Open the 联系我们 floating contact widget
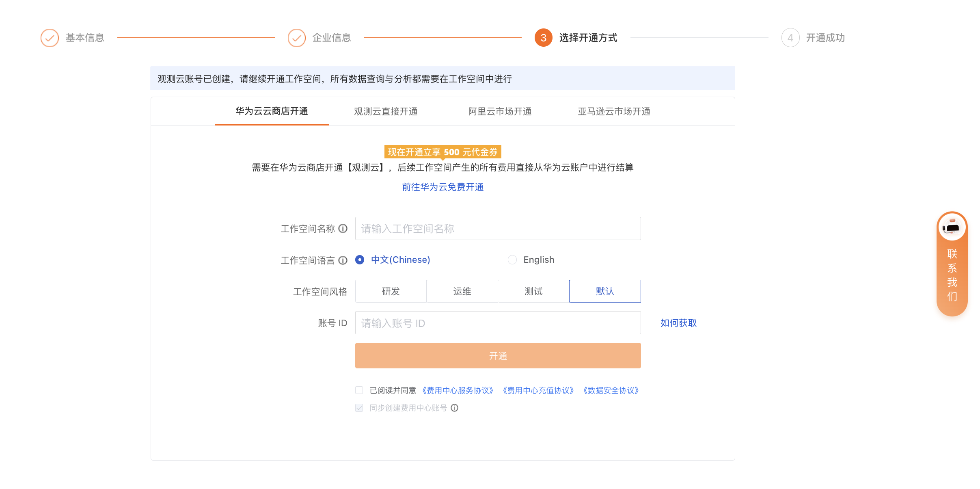Image resolution: width=980 pixels, height=489 pixels. (952, 264)
